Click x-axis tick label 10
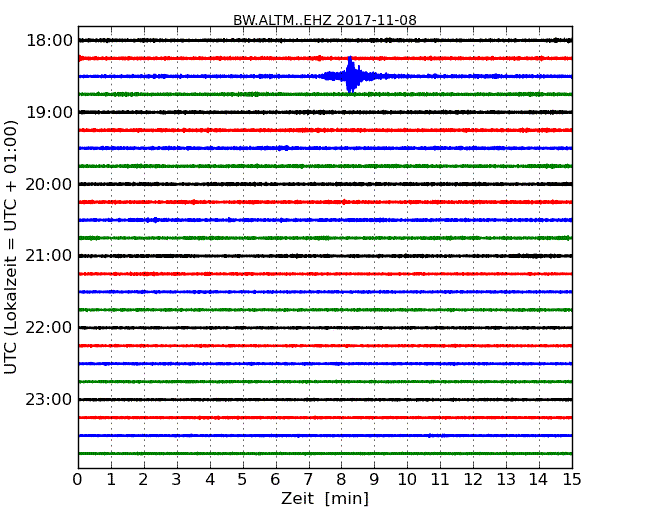Image resolution: width=650 pixels, height=520 pixels. pyautogui.click(x=407, y=480)
